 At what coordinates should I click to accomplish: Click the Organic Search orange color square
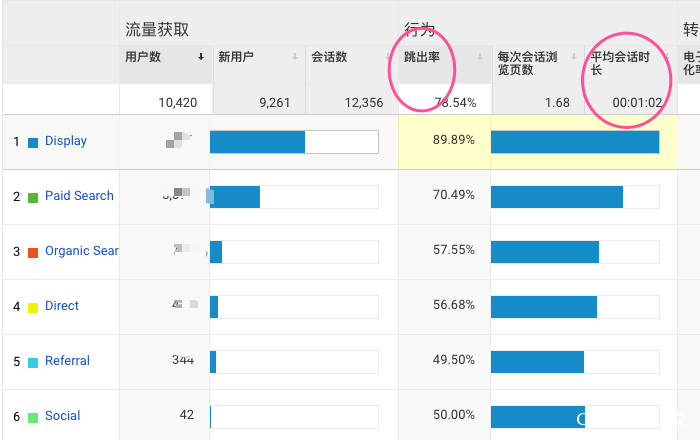[33, 252]
